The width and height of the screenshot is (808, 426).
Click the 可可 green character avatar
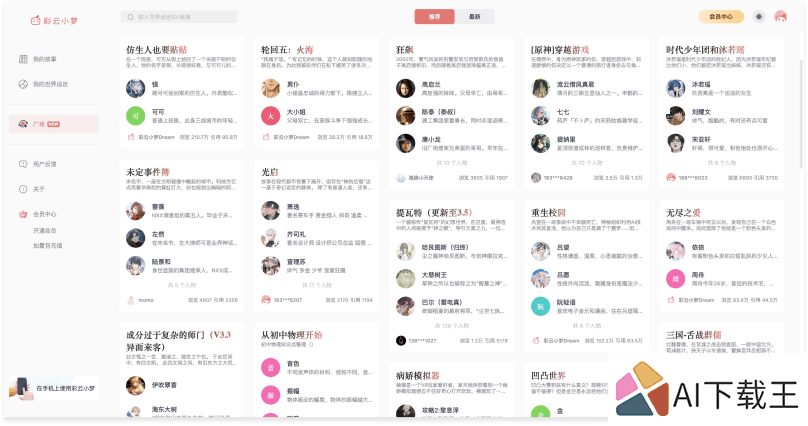136,116
